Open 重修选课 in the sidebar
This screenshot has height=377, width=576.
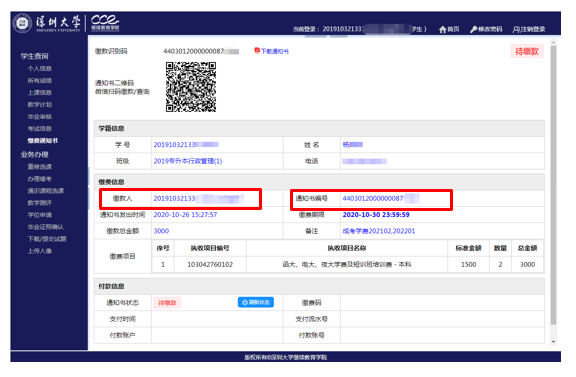[39, 167]
